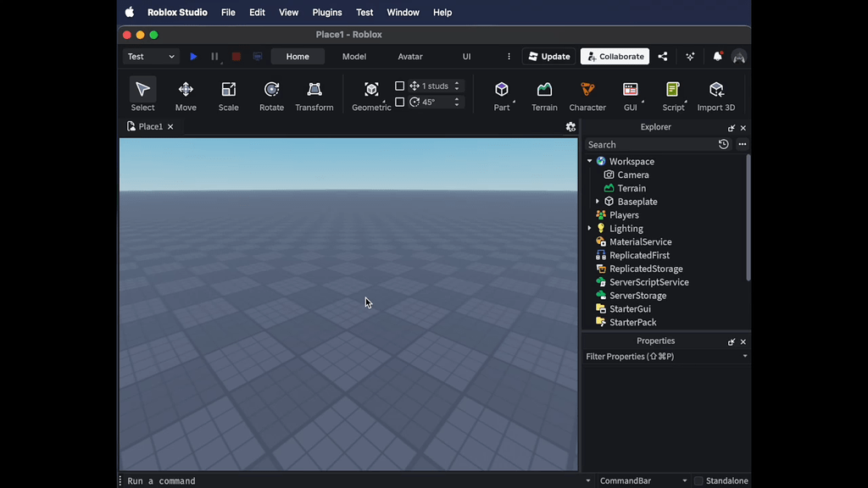This screenshot has width=868, height=488.
Task: Collapse the Workspace tree item
Action: 590,161
